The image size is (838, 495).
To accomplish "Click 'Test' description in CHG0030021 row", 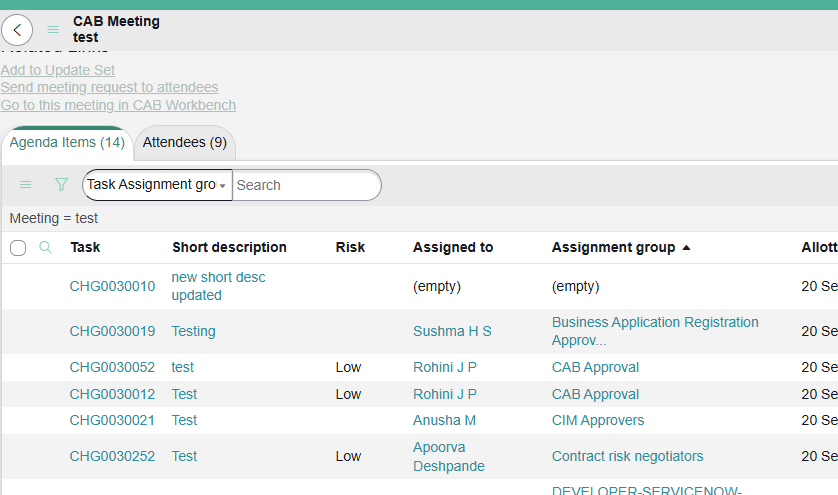I will (x=184, y=421).
